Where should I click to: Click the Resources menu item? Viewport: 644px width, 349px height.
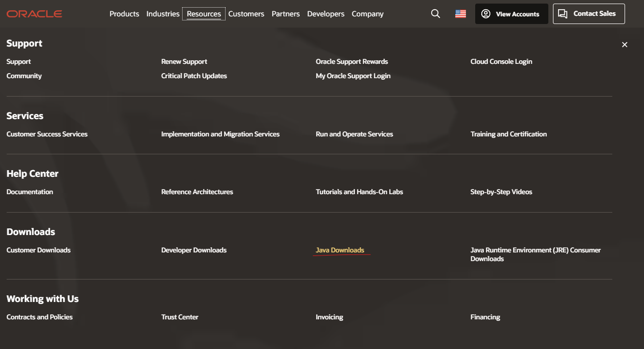point(204,14)
